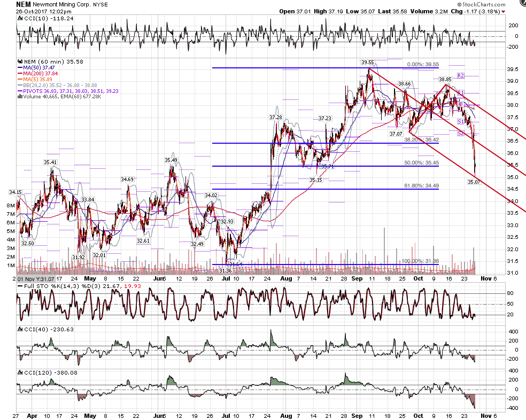Click the 50.00%: 35.45 Fibonacci label
This screenshot has height=420, width=526.
pos(421,162)
